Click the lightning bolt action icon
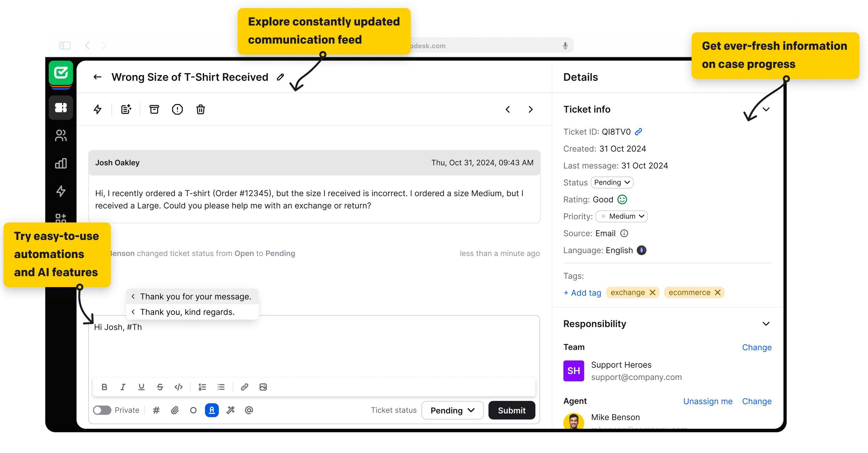 point(97,109)
